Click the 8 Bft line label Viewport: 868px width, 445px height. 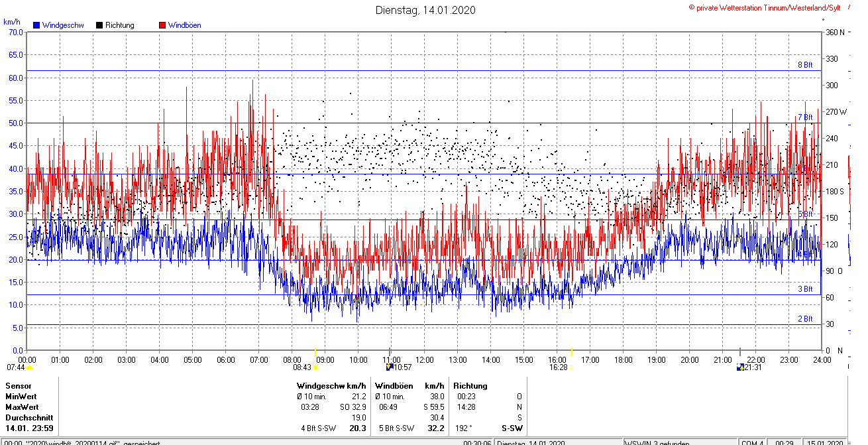coord(804,65)
